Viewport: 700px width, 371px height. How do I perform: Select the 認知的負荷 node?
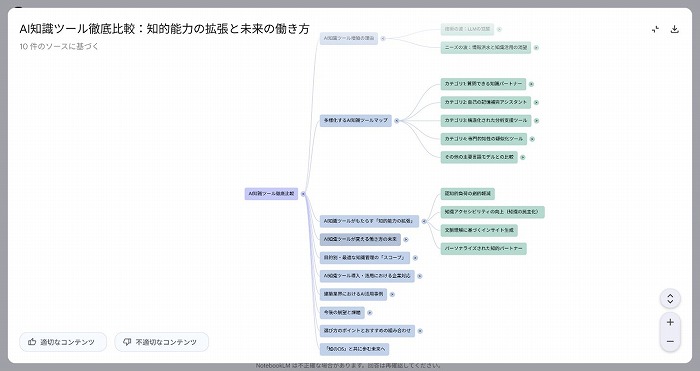point(467,194)
